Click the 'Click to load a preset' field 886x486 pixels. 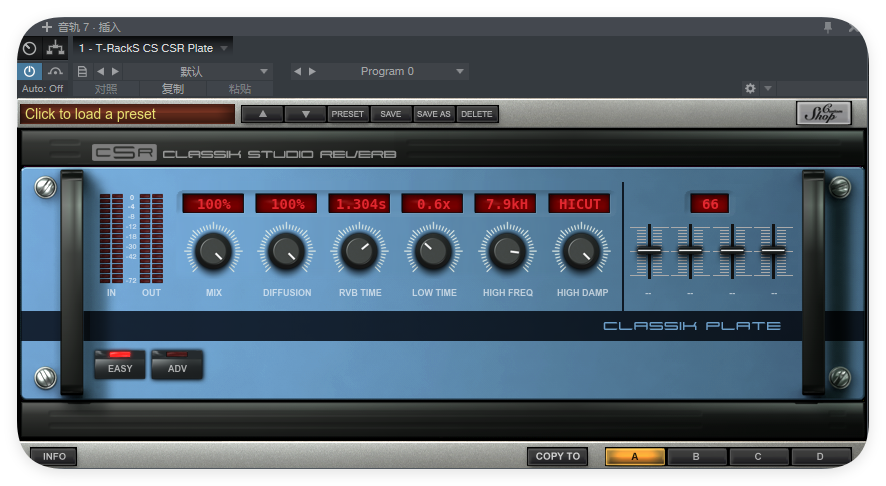(x=127, y=114)
